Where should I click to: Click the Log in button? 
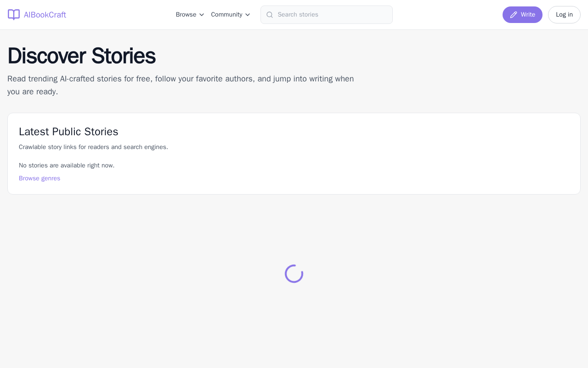(x=564, y=15)
